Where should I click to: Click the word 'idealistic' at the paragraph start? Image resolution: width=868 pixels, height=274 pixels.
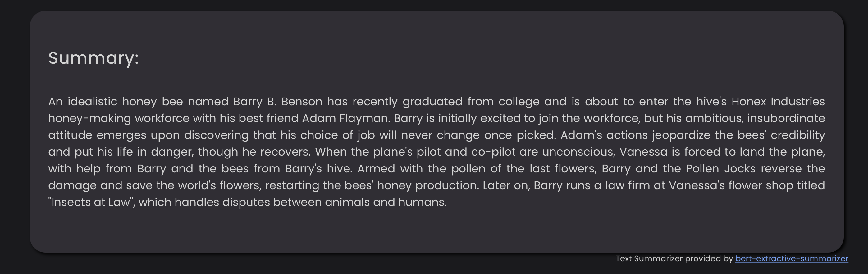tap(92, 102)
